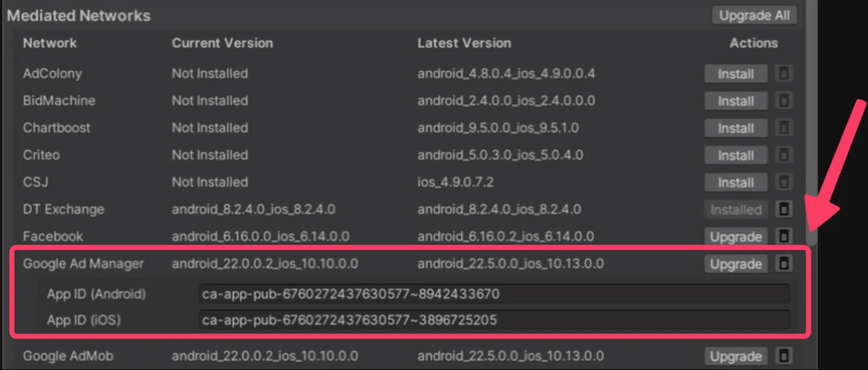
Task: Click the trash icon for BidMachine
Action: pyautogui.click(x=784, y=101)
